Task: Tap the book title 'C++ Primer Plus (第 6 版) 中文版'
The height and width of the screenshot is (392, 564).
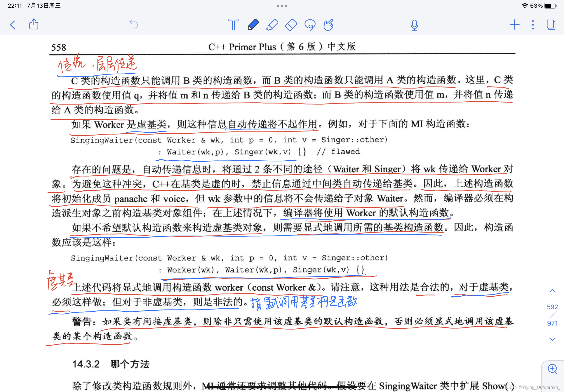Action: pos(282,47)
